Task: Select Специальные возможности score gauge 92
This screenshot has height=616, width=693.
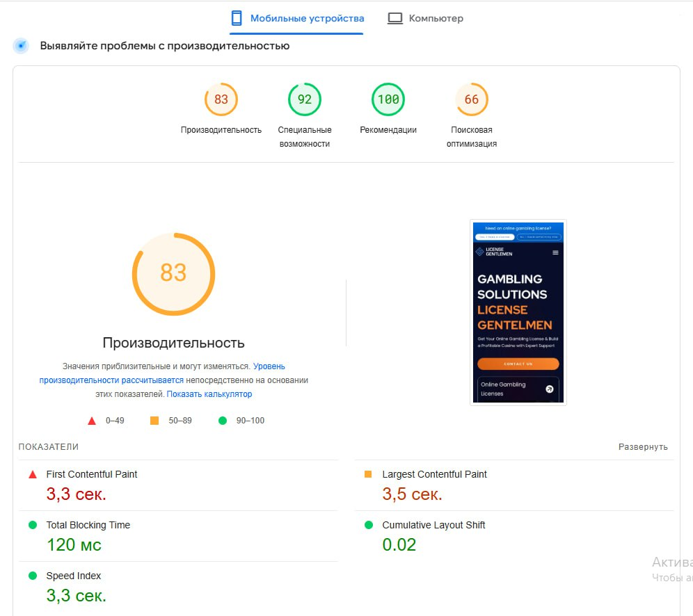Action: 305,99
